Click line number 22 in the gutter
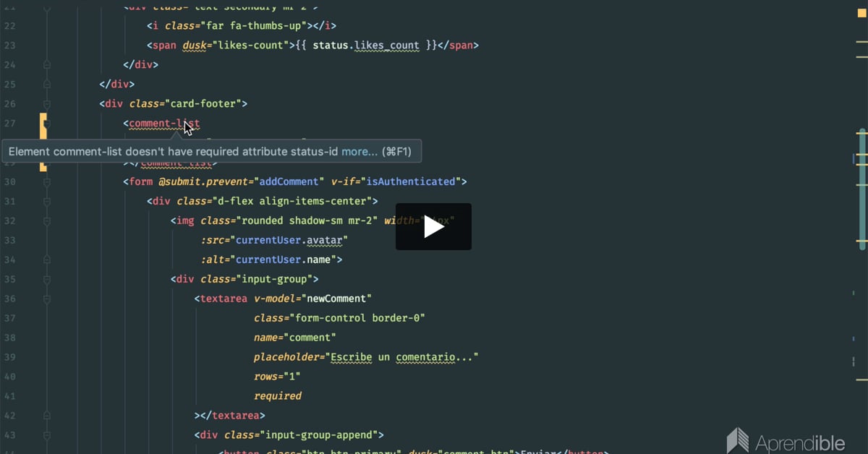Screen dimensions: 868x454 tap(9, 25)
